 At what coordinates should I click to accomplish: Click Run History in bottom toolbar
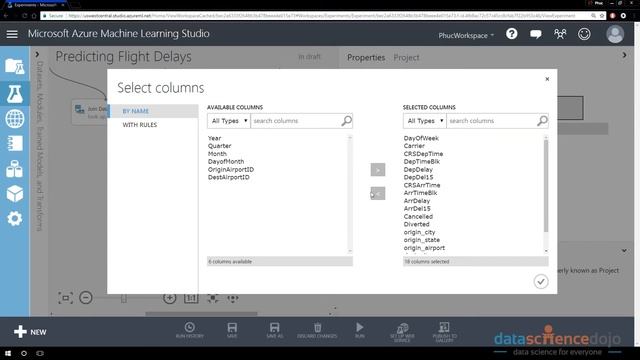[189, 330]
